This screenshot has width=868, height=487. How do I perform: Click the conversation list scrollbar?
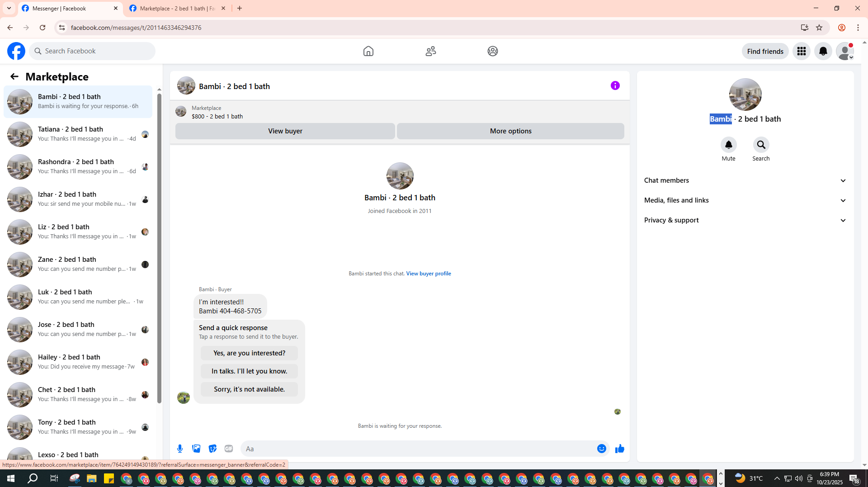coord(159,248)
